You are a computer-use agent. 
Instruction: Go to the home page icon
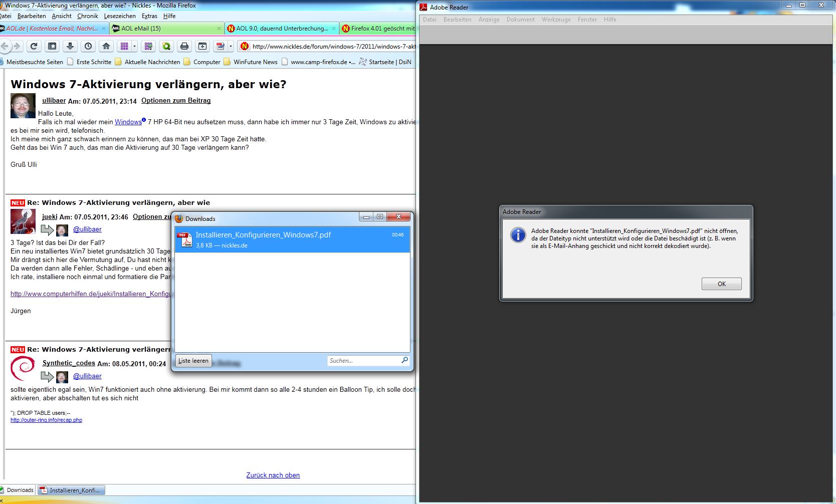(x=106, y=46)
